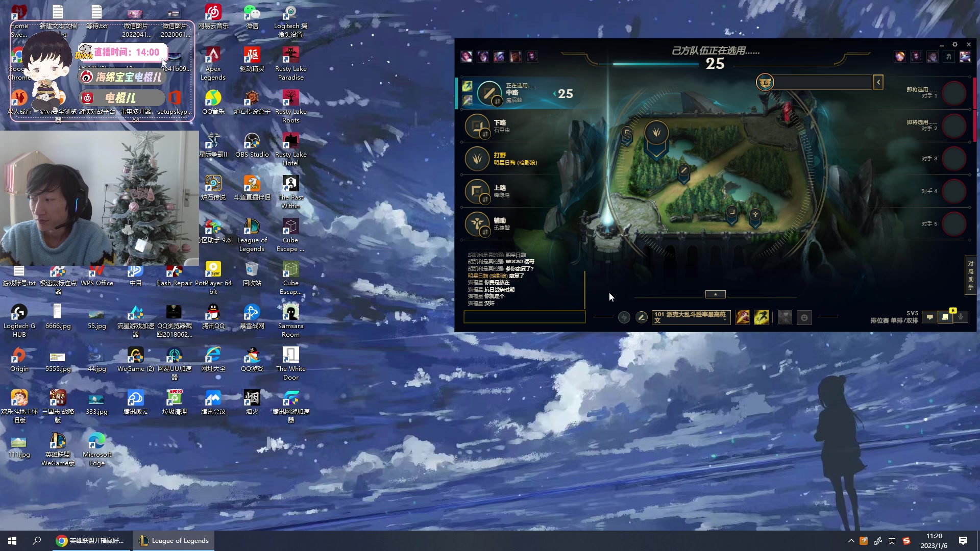Viewport: 980px width, 551px height.
Task: Open The Past Within desktop shortcut
Action: coord(290,192)
